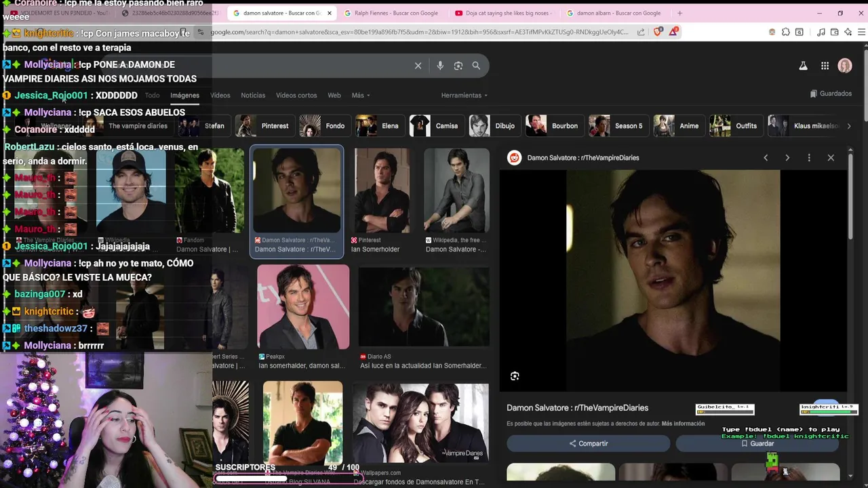Share this page from the address bar
The width and height of the screenshot is (868, 488).
tap(641, 32)
